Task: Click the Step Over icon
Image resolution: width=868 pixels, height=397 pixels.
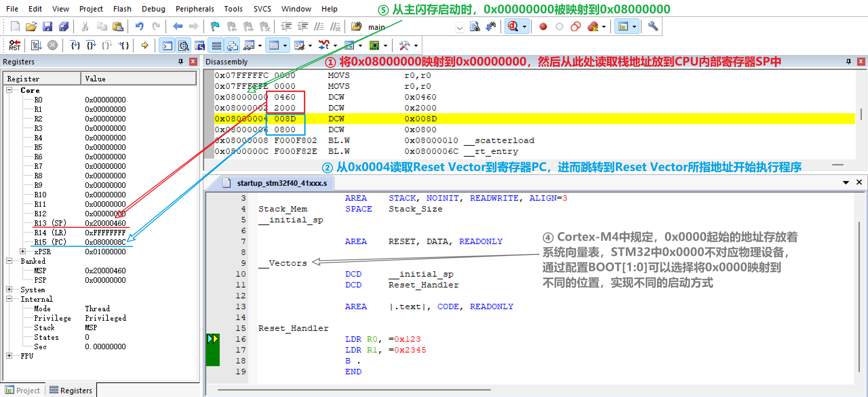Action: tap(91, 45)
